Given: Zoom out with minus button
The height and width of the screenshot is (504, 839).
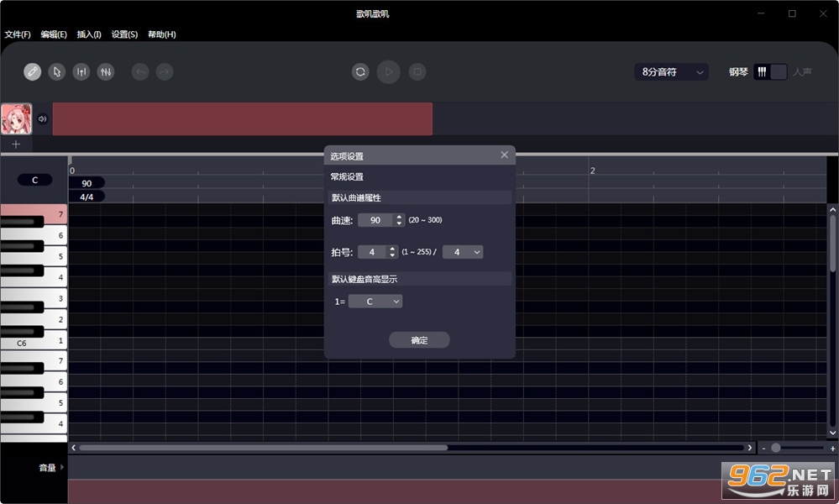Looking at the screenshot, I should [763, 449].
